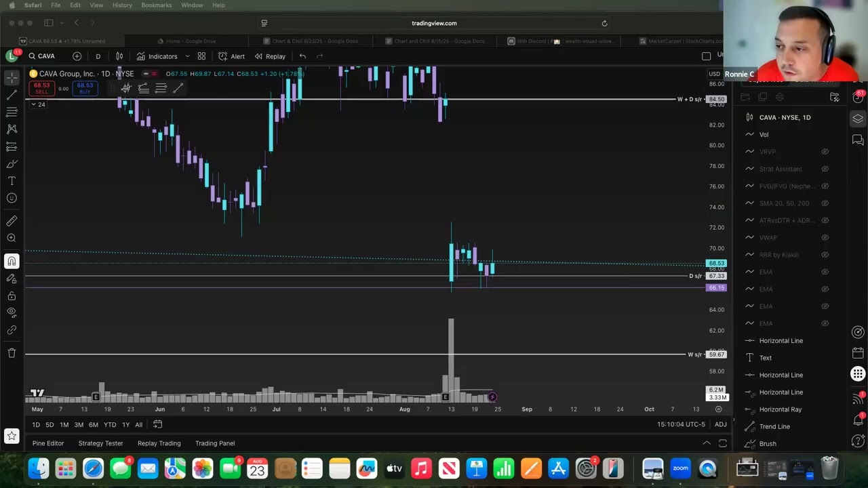868x488 pixels.
Task: Toggle ADJ adjusted data button
Action: (x=720, y=424)
